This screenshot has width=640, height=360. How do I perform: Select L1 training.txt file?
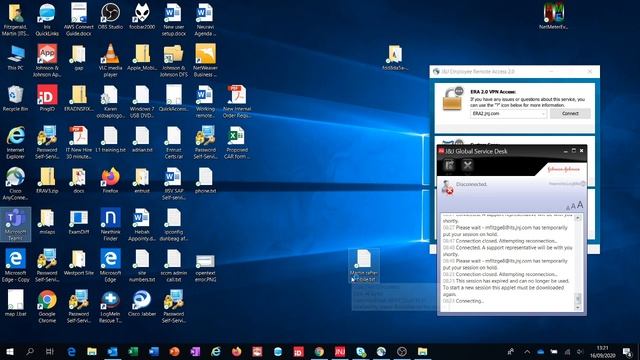(110, 139)
